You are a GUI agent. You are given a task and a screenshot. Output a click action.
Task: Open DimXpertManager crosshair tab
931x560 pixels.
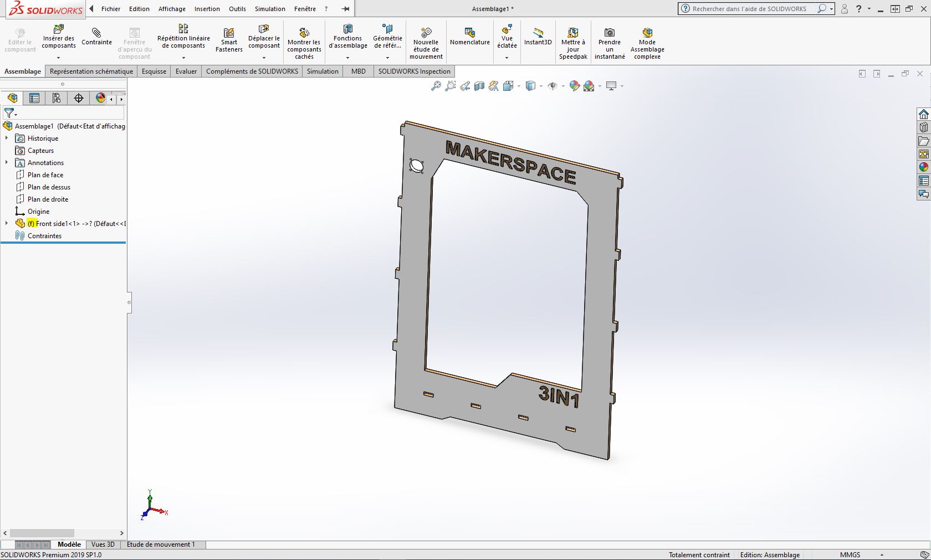pyautogui.click(x=79, y=98)
